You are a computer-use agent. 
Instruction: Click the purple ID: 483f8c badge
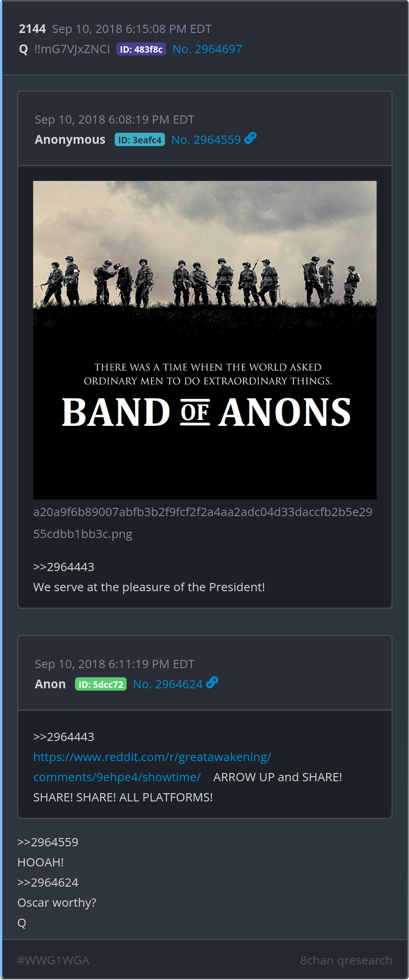141,49
